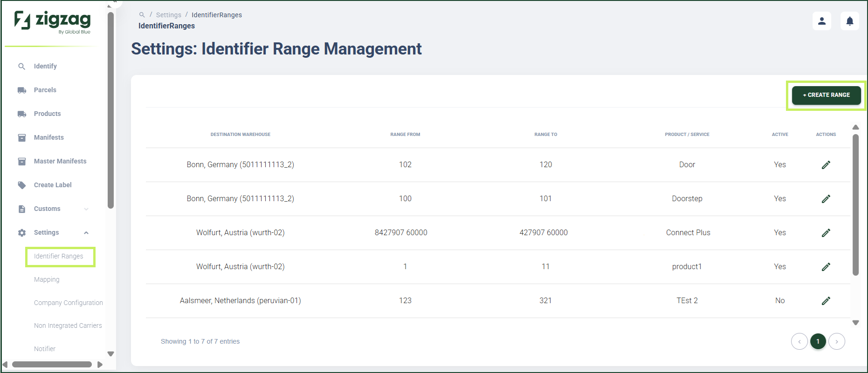
Task: Select Notifier submenu item
Action: tap(44, 349)
